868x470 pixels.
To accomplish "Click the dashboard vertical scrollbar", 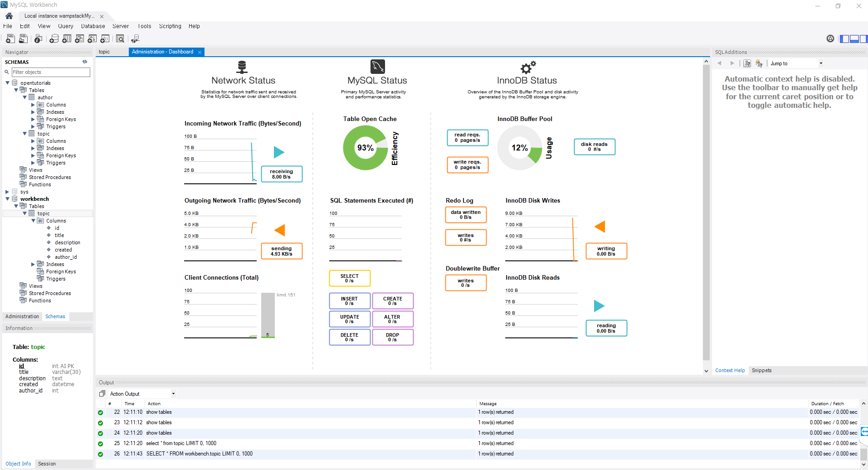I will tap(706, 213).
